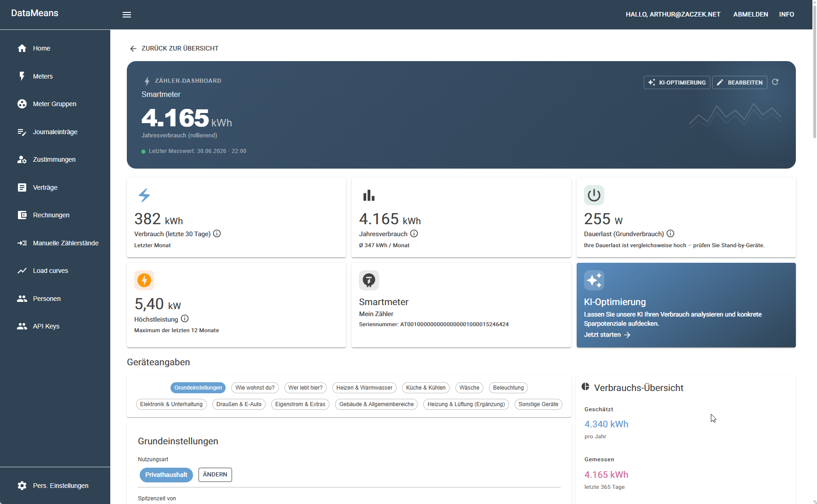Click the Meter Gruppen group icon

[x=22, y=104]
